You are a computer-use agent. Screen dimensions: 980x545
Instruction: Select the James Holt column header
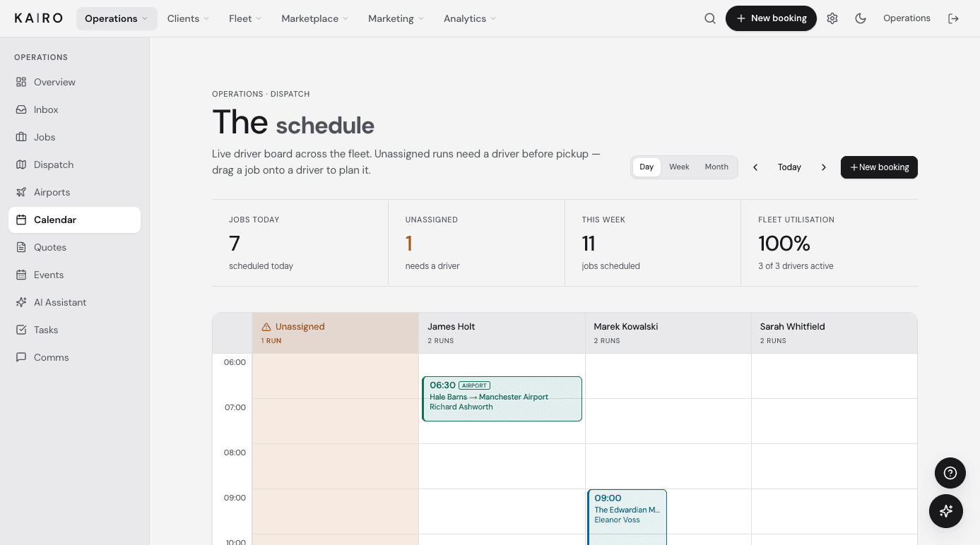coord(502,333)
